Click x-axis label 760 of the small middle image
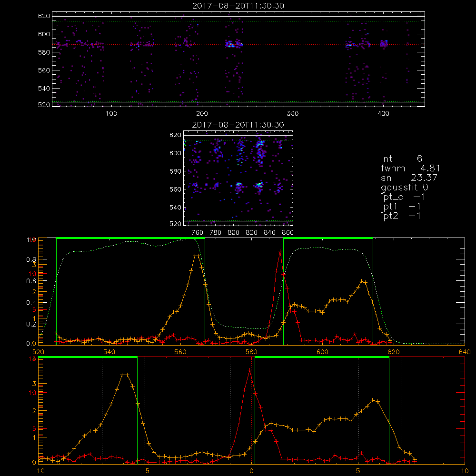Screen dimensions: 476x476 tap(198, 233)
